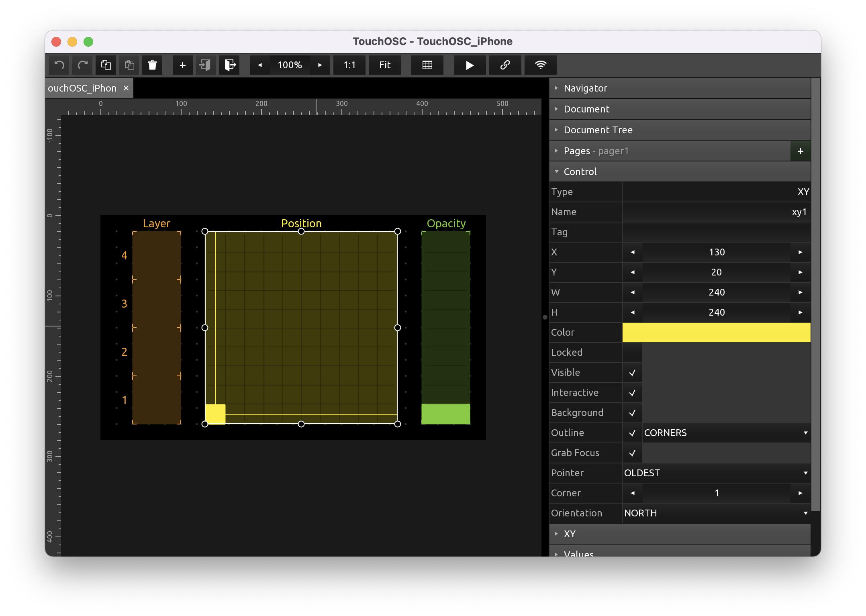Open the Pointer OLDEST dropdown

click(716, 473)
